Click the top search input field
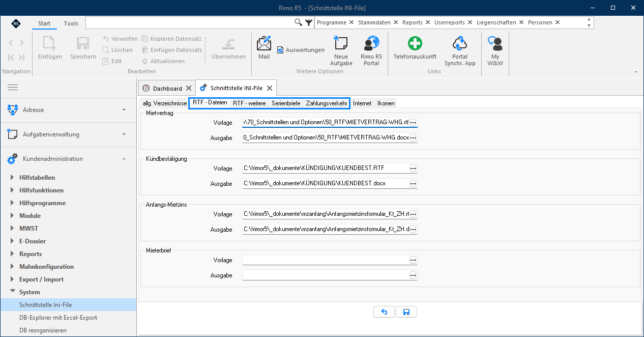The image size is (644, 337). [x=190, y=22]
